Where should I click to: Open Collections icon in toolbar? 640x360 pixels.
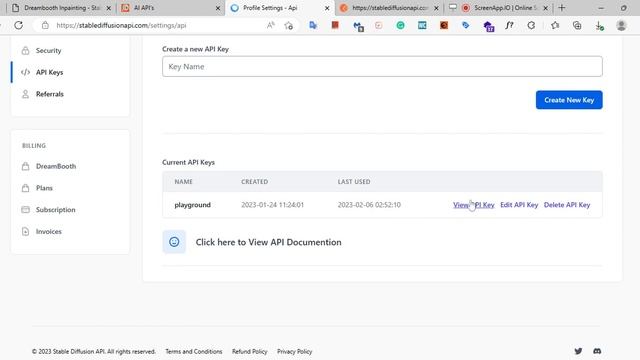(x=577, y=25)
